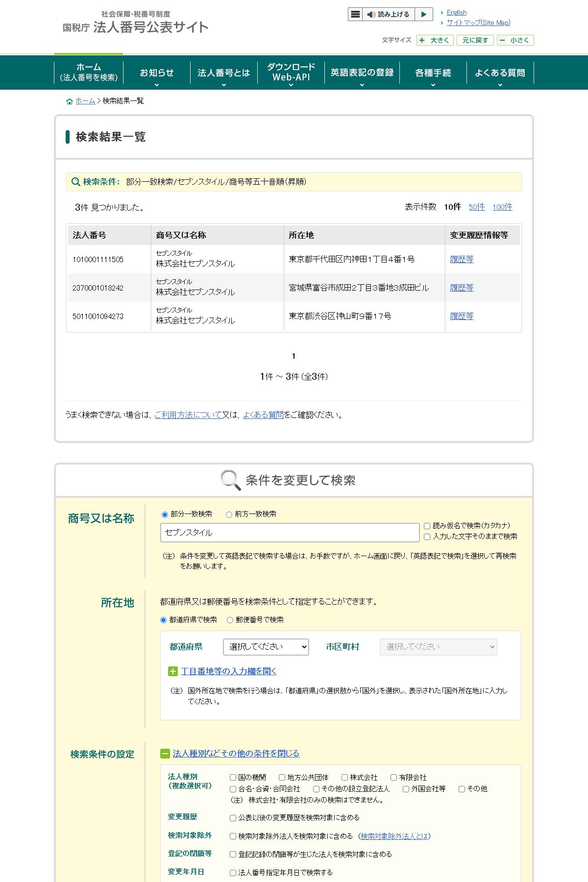The image size is (588, 882).
Task: Click the current page number 1
Action: [294, 356]
